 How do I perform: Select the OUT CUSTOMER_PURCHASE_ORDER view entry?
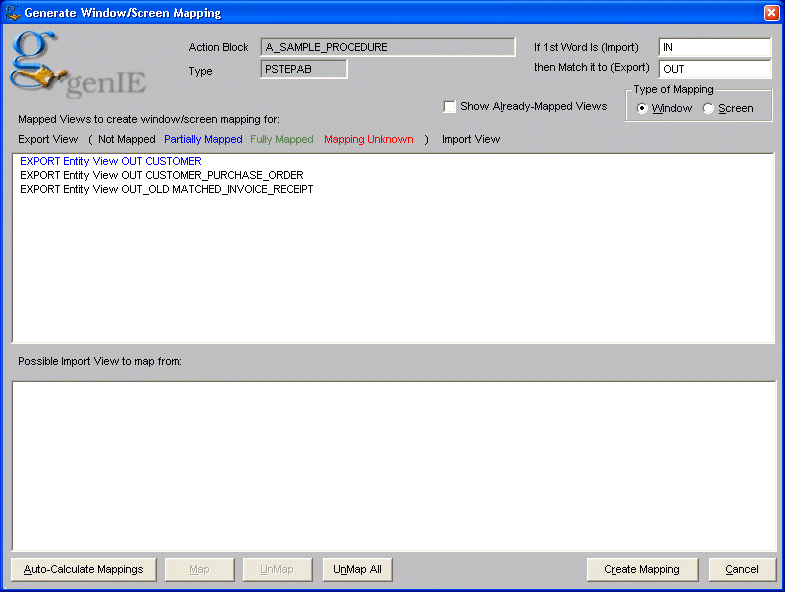pyautogui.click(x=161, y=175)
